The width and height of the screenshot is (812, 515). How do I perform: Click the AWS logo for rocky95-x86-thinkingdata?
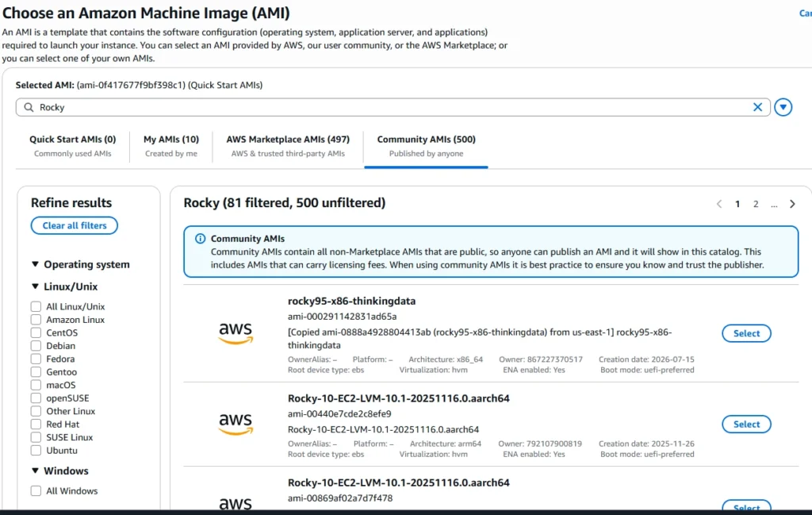[236, 333]
